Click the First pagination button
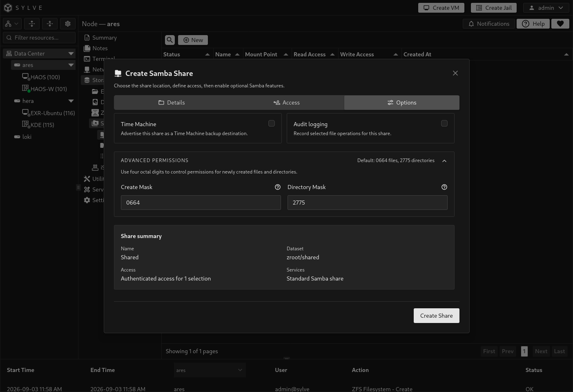 [x=489, y=351]
